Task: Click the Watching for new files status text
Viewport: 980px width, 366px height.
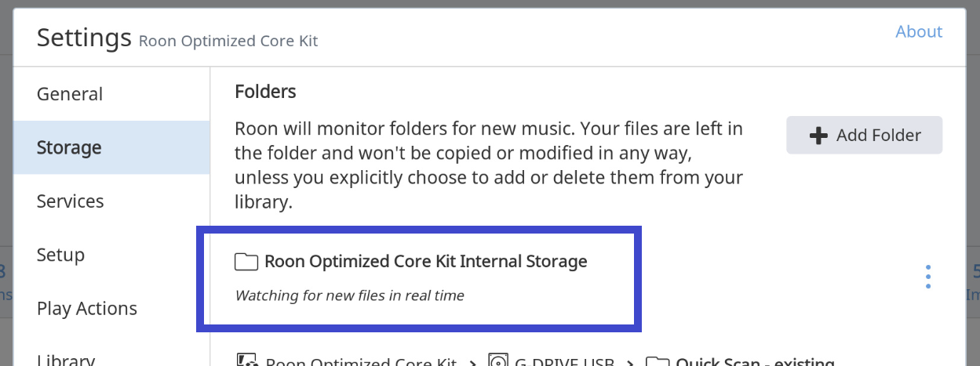Action: tap(349, 295)
